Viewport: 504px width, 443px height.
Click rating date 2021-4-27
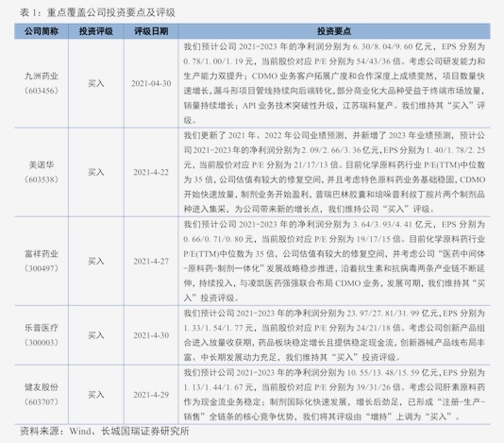(x=151, y=261)
